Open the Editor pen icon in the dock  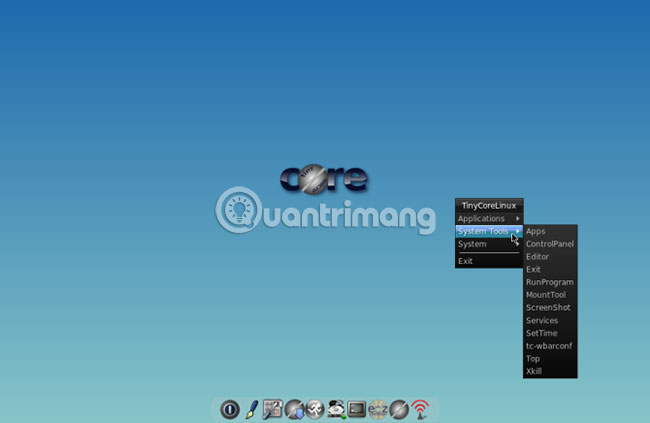click(x=252, y=409)
